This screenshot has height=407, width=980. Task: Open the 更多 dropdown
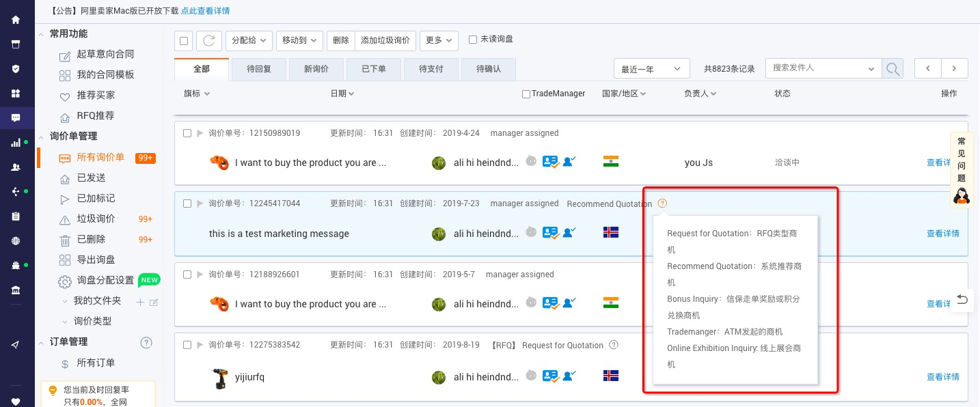pos(439,41)
